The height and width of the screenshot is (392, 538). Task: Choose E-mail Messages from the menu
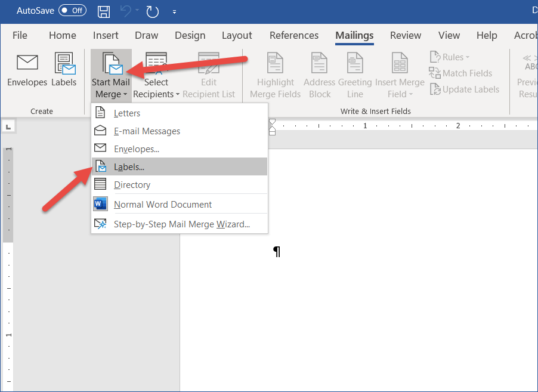pos(180,131)
